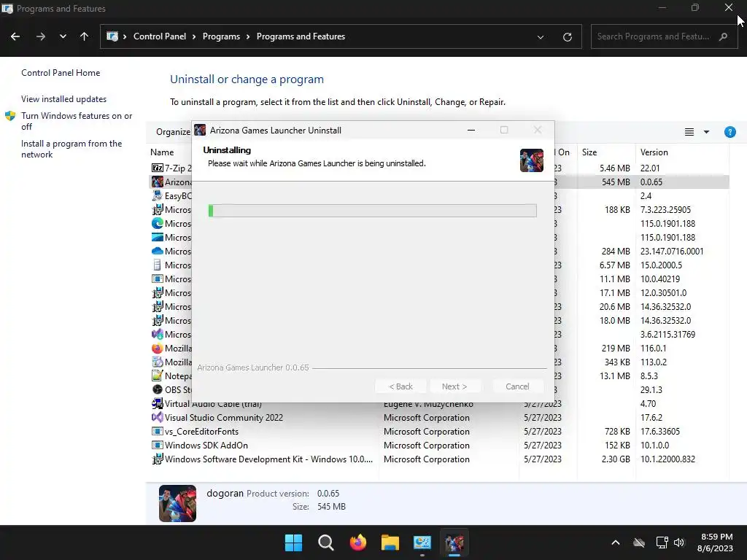
Task: Click the Organize menu button
Action: pyautogui.click(x=173, y=132)
